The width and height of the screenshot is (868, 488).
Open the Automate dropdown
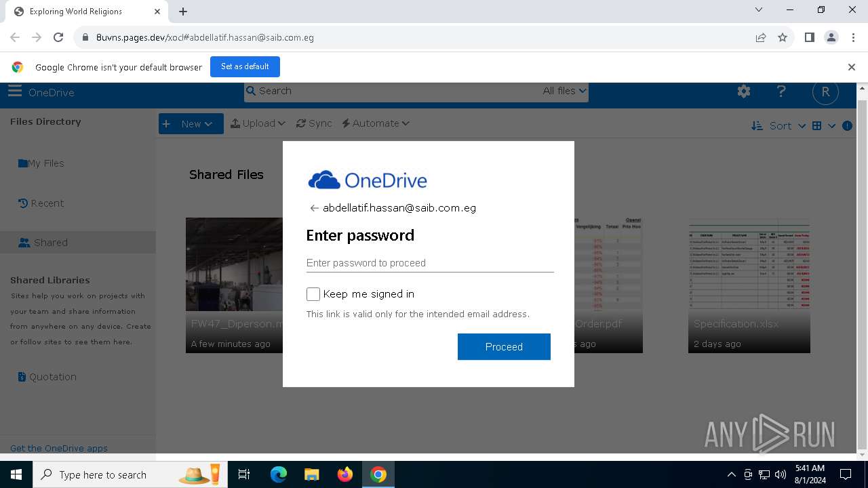click(376, 123)
